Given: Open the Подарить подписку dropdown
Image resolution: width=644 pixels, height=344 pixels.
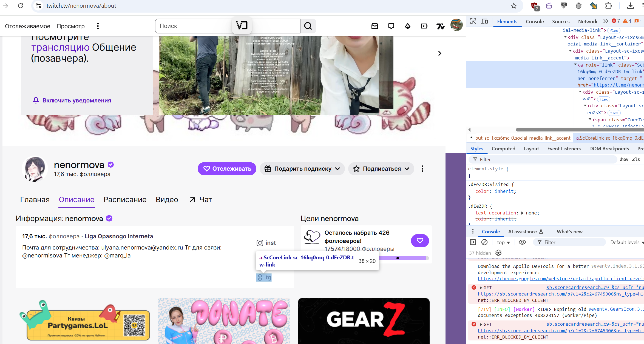Looking at the screenshot, I should point(302,169).
